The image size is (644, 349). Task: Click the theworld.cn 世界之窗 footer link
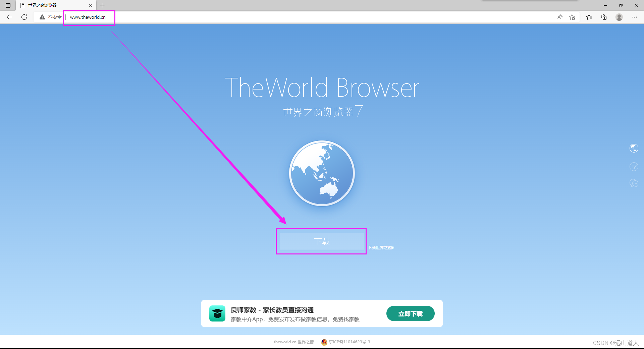point(293,342)
